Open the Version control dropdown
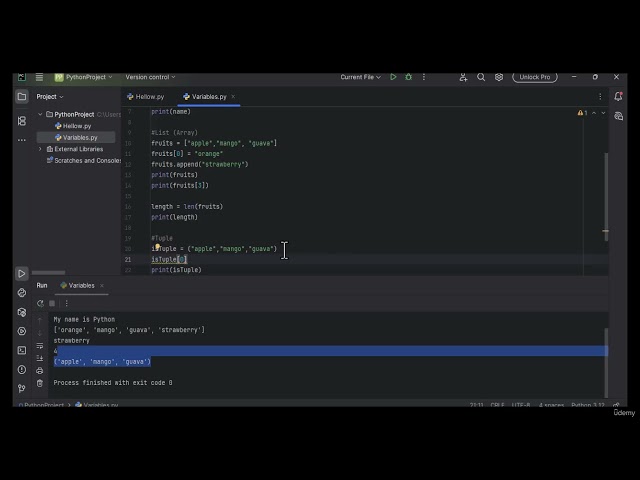The height and width of the screenshot is (480, 640). pyautogui.click(x=150, y=77)
